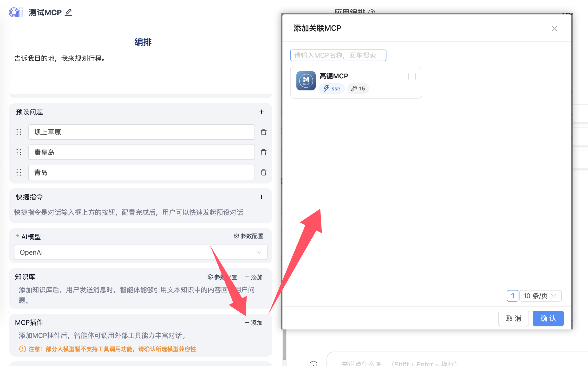Image resolution: width=588 pixels, height=366 pixels.
Task: Add a new preset question with plus icon
Action: 261,112
